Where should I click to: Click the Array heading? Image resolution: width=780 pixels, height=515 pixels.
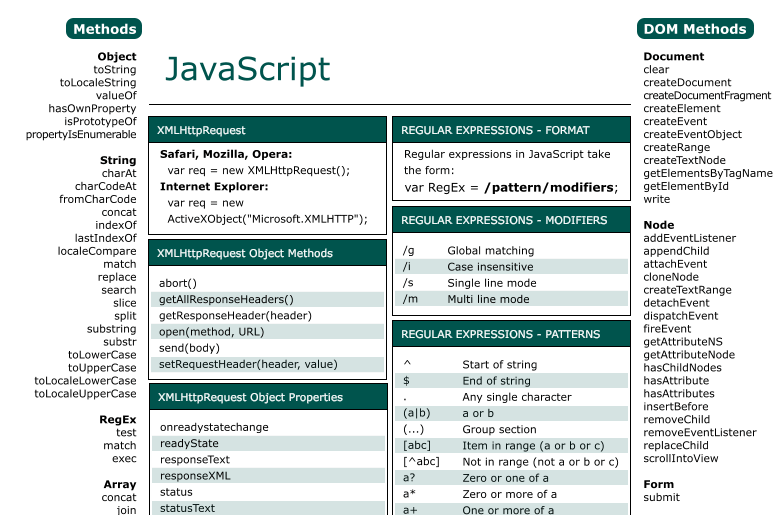pyautogui.click(x=120, y=484)
